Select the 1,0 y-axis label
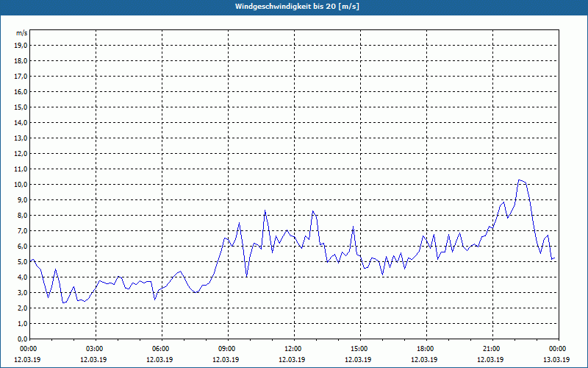The image size is (588, 368). click(23, 323)
